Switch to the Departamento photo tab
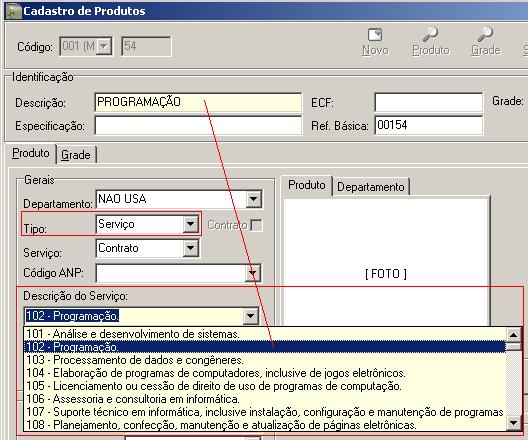The height and width of the screenshot is (440, 528). (371, 187)
